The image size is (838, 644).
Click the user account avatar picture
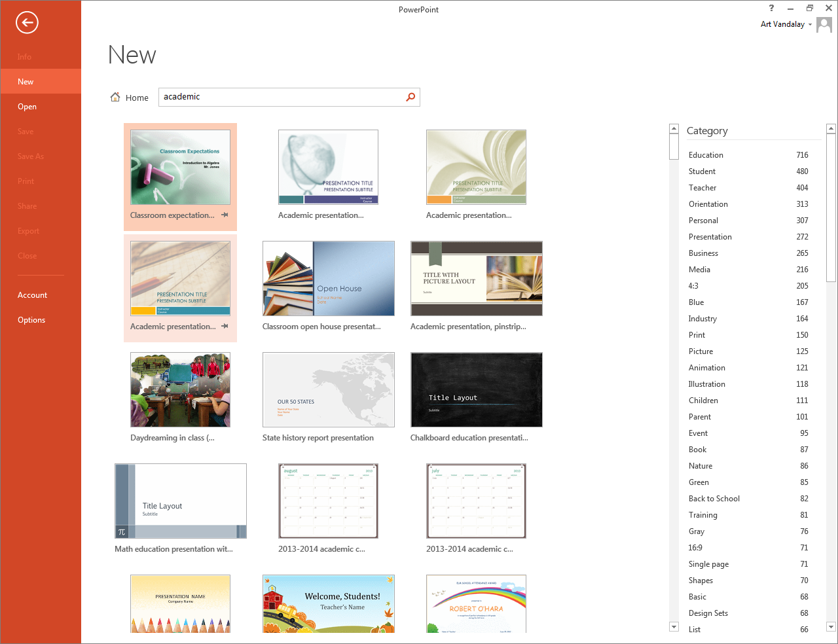coord(824,25)
